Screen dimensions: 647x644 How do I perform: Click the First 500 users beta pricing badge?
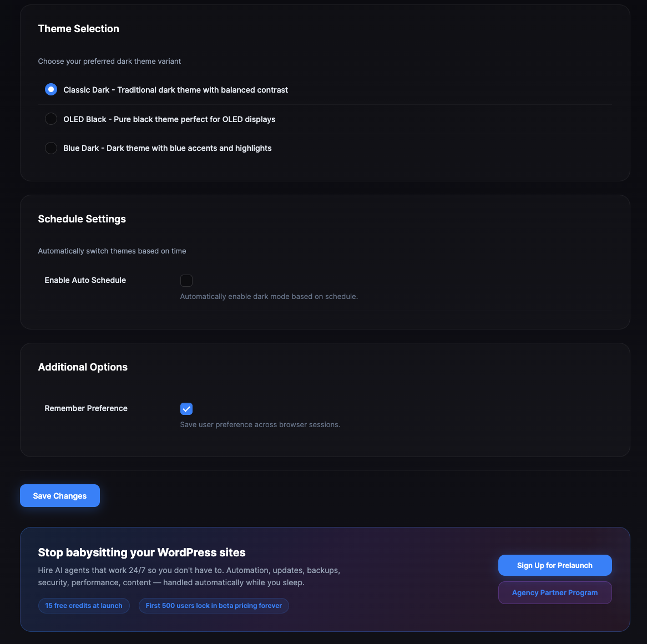click(x=214, y=606)
